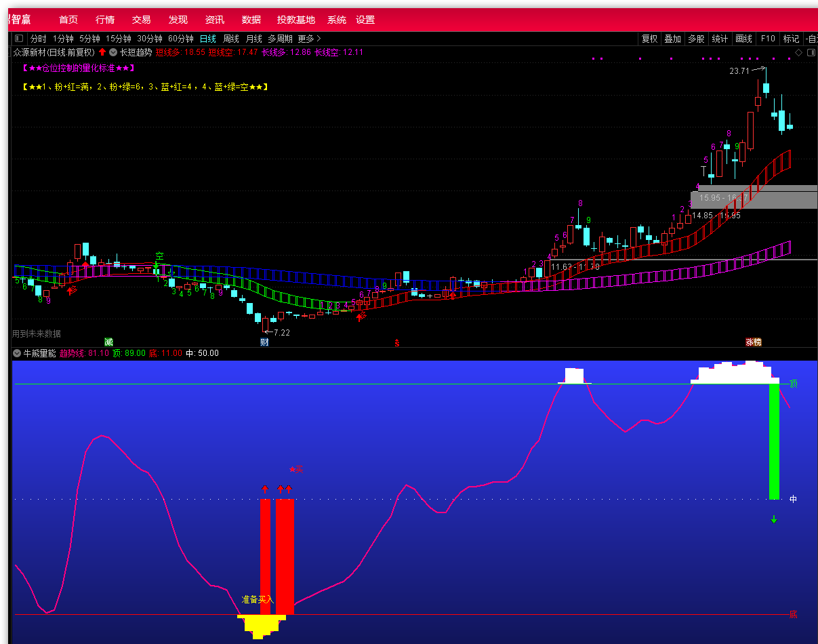
Task: Open the 资讯 menu
Action: click(215, 20)
